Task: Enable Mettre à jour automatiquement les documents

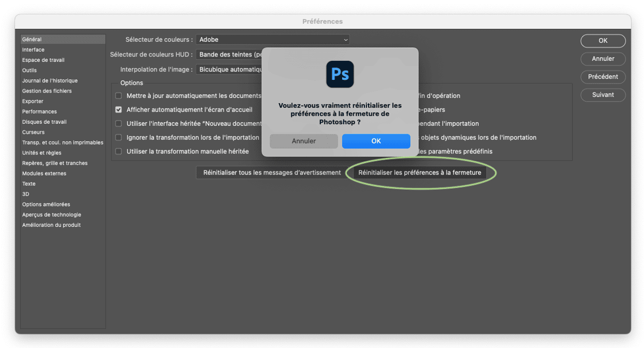Action: click(x=119, y=96)
